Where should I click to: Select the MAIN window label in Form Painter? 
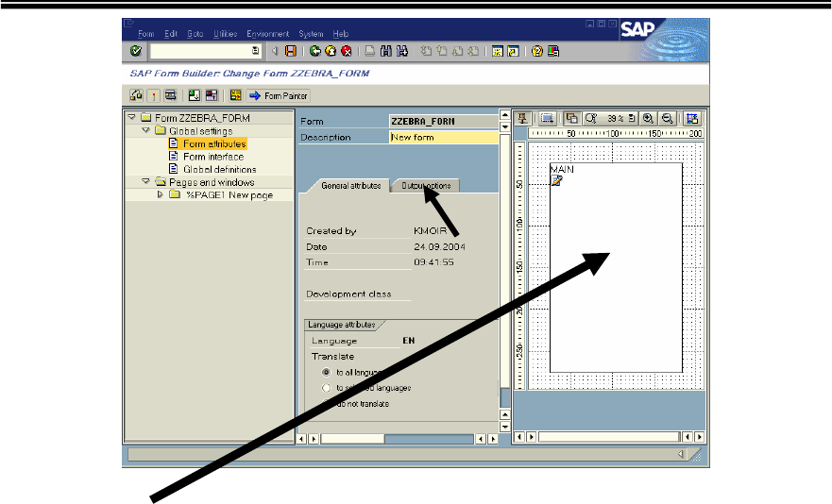562,169
